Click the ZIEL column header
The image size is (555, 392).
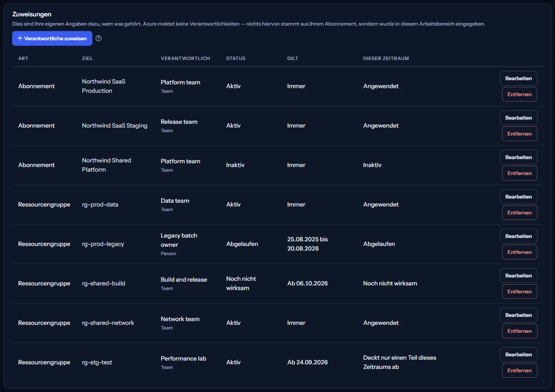[x=87, y=58]
